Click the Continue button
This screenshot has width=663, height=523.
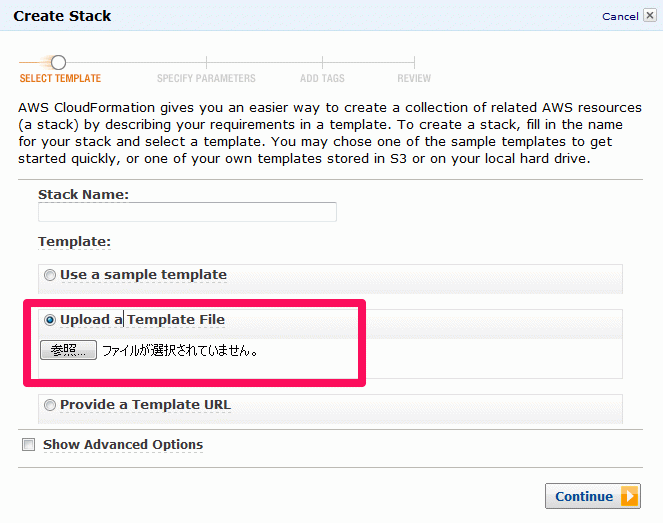click(593, 496)
